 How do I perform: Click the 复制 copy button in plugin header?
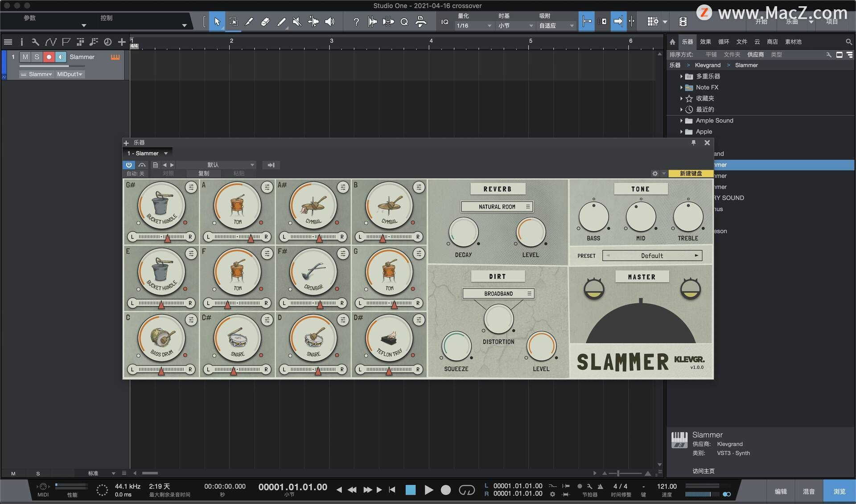pyautogui.click(x=203, y=173)
